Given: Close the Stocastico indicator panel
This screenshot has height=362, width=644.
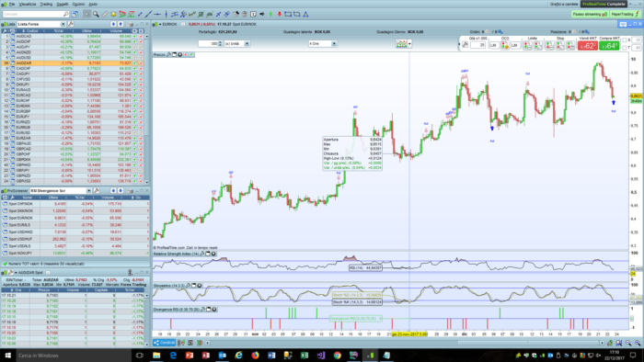Looking at the screenshot, I should click(200, 286).
